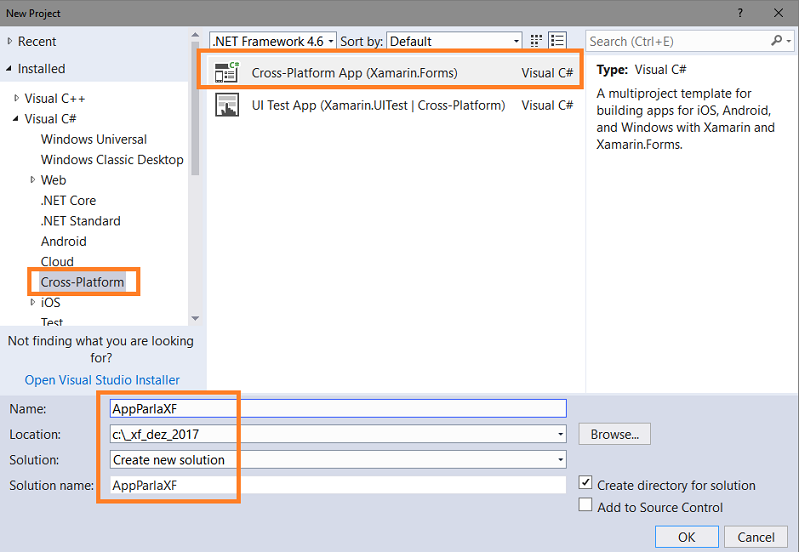Viewport: 799px width, 552px height.
Task: Click tree scrollbar up arrow
Action: coord(195,35)
